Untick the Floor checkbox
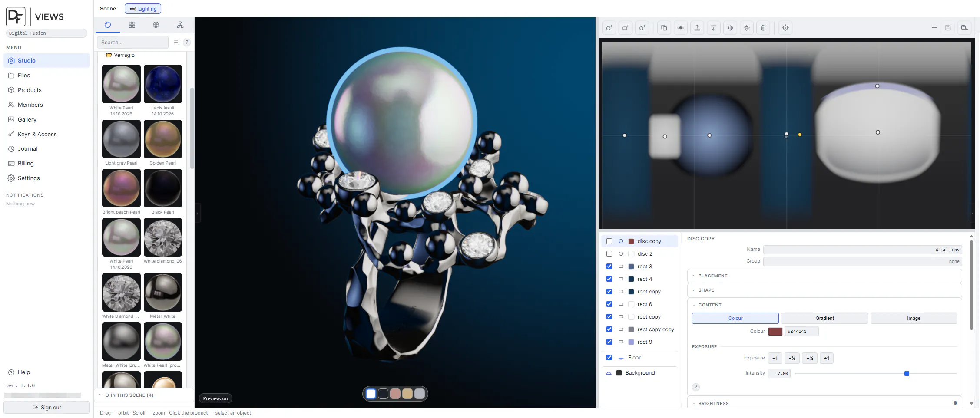 tap(609, 358)
